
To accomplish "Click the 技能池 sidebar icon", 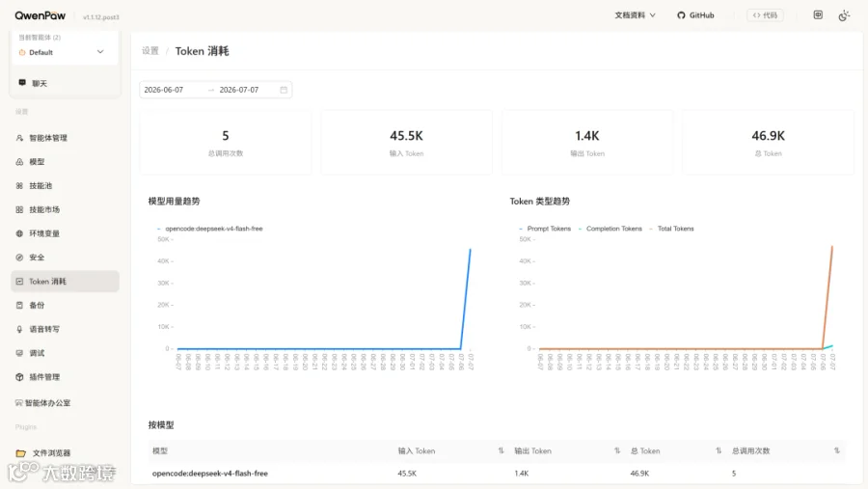I will tap(19, 185).
